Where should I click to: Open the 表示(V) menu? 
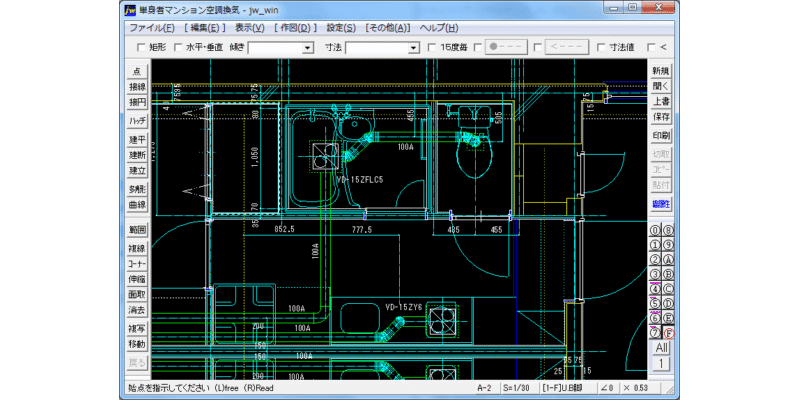pyautogui.click(x=249, y=28)
